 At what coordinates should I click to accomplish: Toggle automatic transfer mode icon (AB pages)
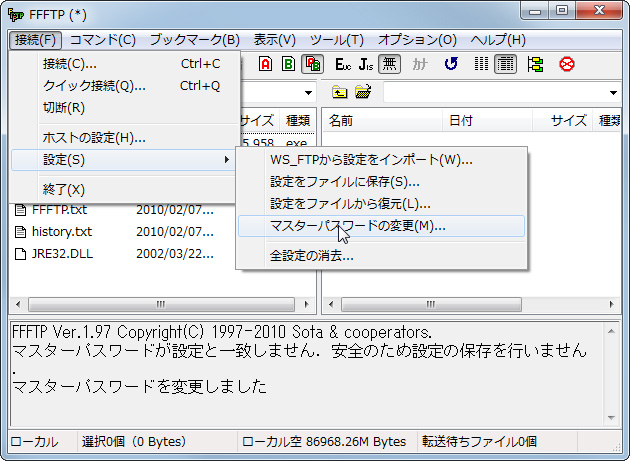tap(312, 64)
